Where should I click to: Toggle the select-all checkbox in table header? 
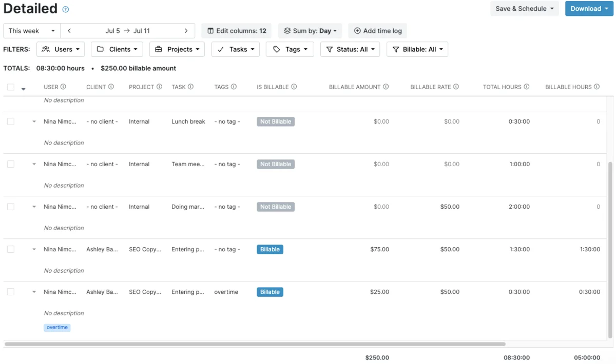point(11,87)
